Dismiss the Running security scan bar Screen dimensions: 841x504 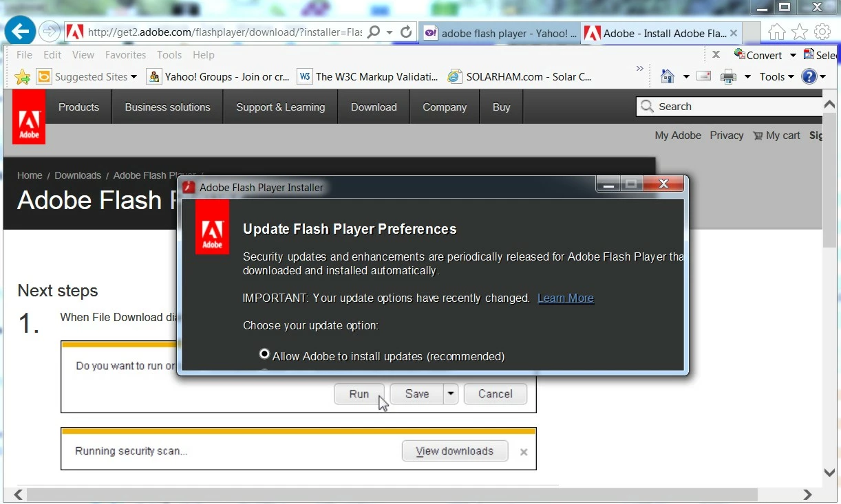524,452
